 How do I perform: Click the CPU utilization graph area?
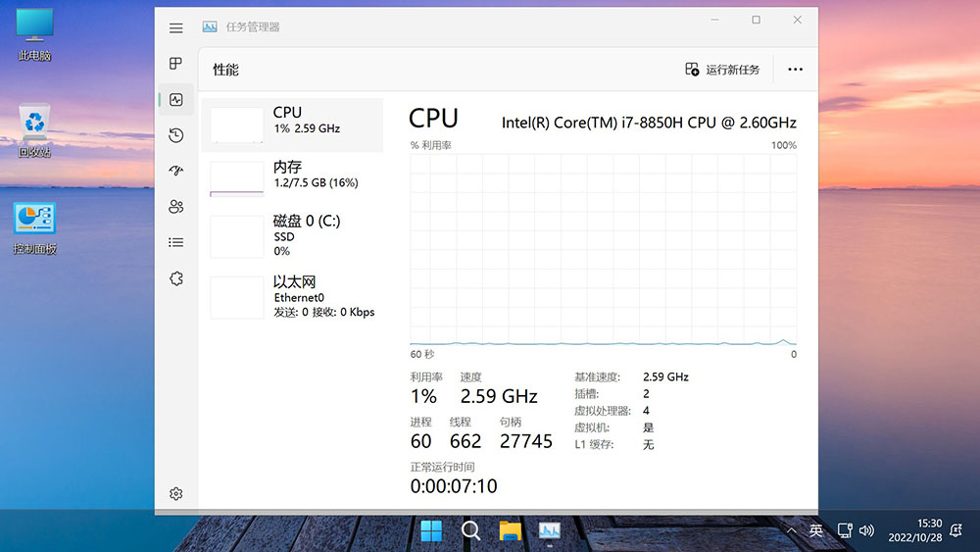[x=603, y=248]
